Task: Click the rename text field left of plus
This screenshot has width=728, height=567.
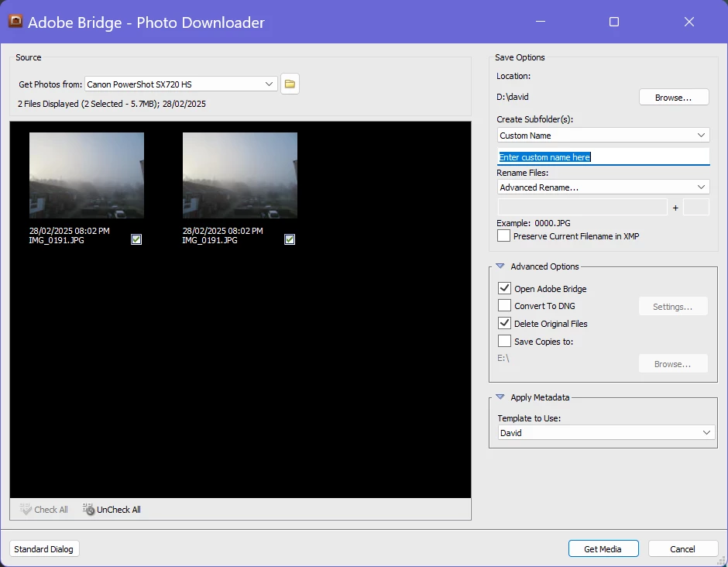Action: 582,207
